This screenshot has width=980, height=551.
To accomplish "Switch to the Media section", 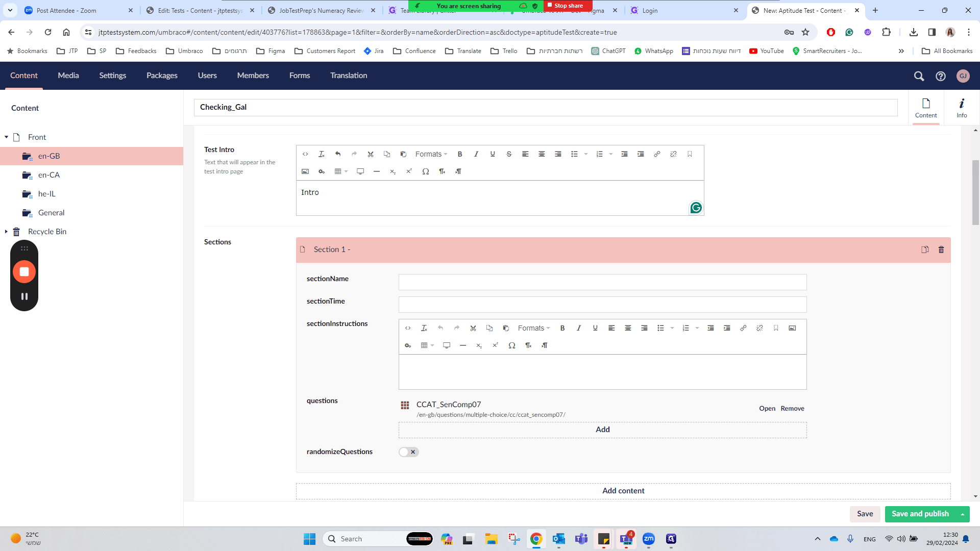I will coord(68,76).
